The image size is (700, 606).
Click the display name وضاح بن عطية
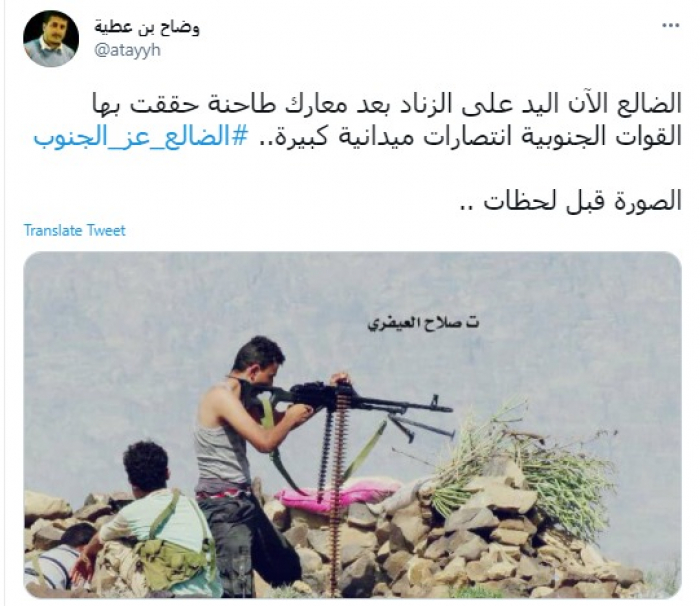point(147,27)
